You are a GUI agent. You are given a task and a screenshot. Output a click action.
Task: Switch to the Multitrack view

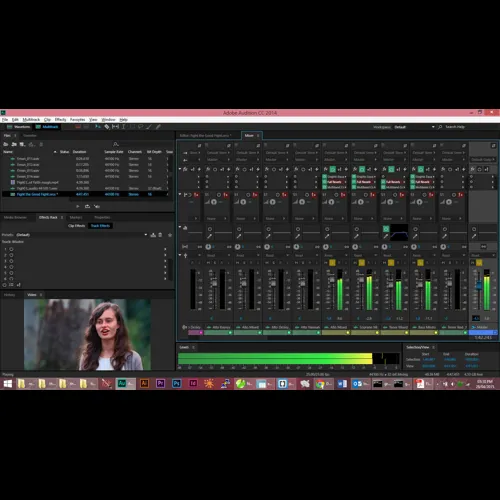(47, 127)
